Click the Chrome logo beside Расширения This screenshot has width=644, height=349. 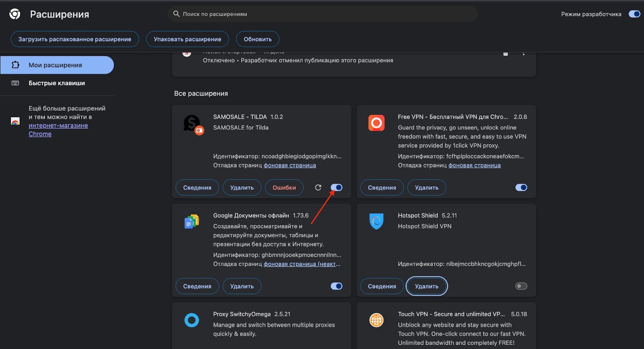click(x=15, y=14)
